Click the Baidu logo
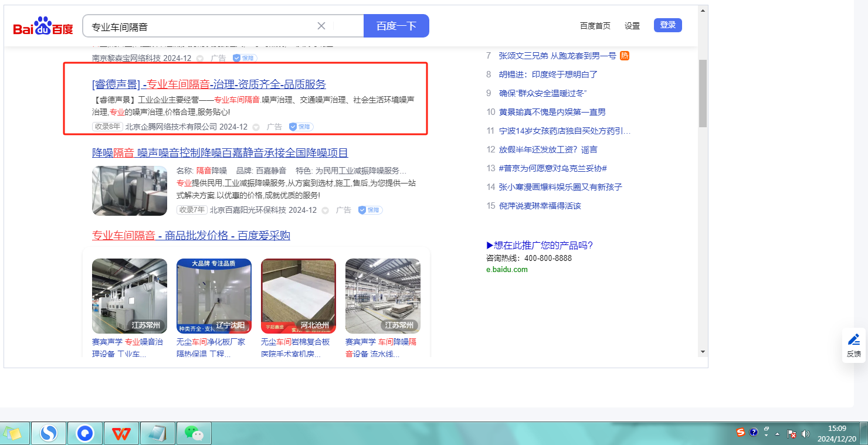 [43, 26]
